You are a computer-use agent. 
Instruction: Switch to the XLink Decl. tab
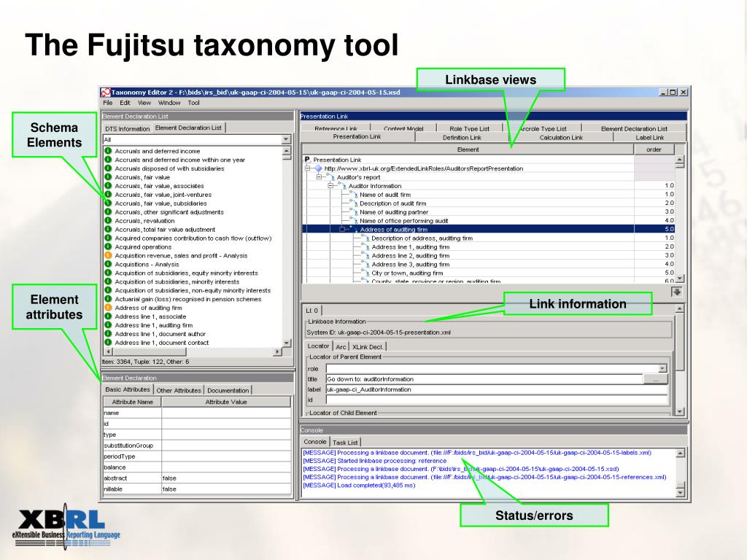368,346
